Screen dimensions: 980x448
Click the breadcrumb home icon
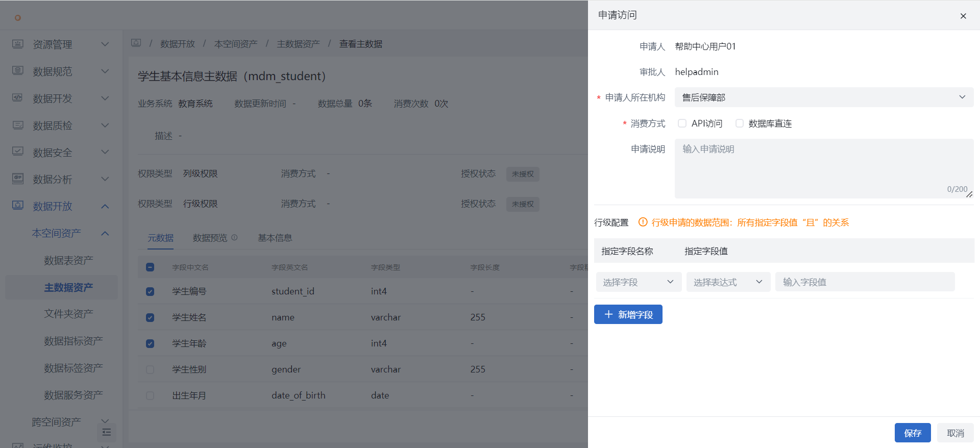(136, 43)
